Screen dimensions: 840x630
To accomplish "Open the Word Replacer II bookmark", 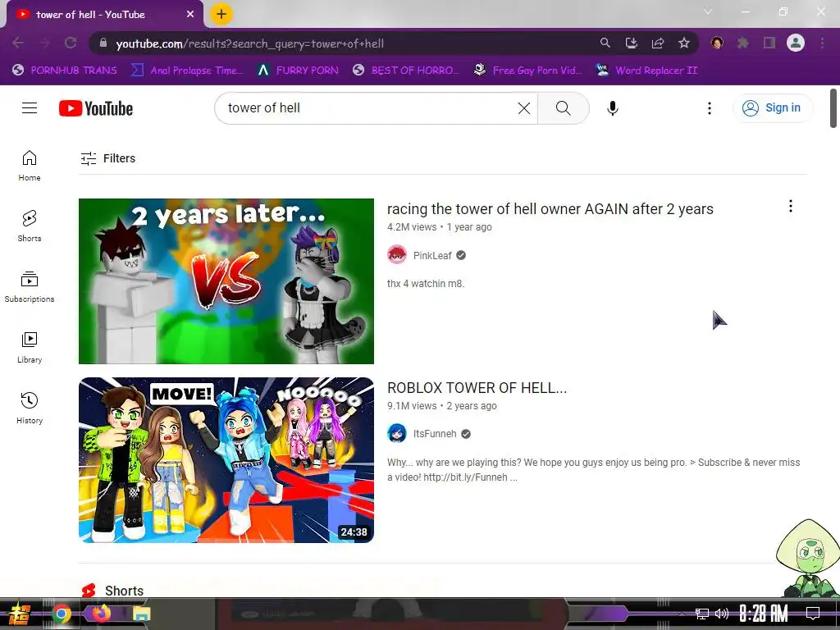I will (647, 71).
